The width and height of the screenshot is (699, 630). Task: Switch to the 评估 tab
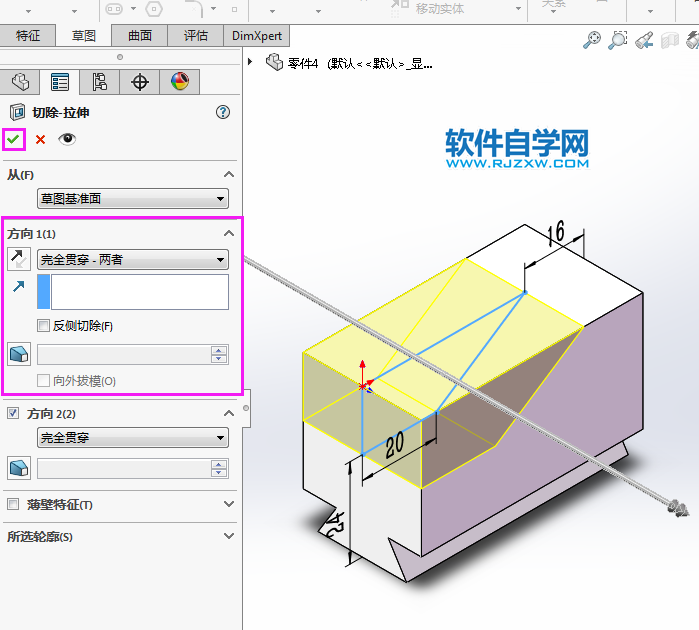pyautogui.click(x=195, y=35)
